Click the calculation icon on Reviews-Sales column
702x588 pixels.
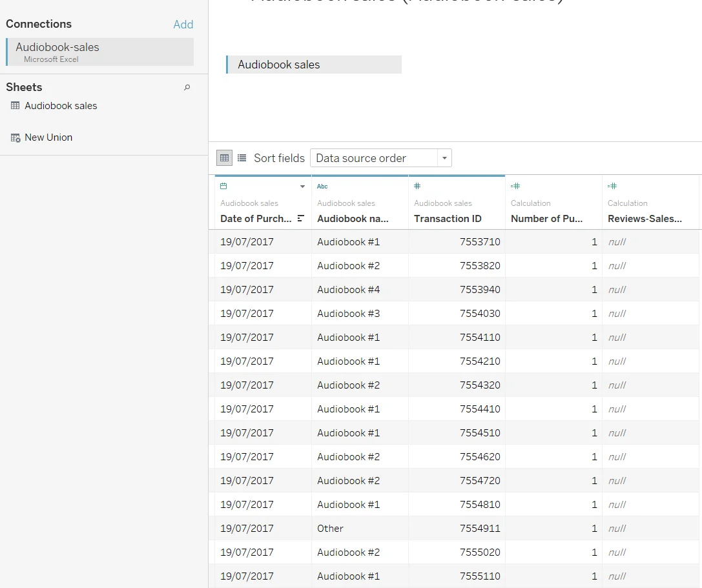coord(612,186)
